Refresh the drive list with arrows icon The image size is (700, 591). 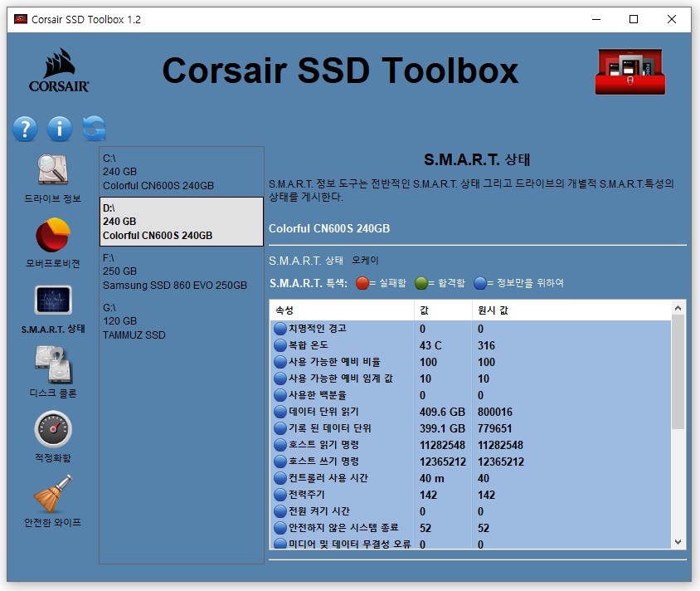[95, 129]
